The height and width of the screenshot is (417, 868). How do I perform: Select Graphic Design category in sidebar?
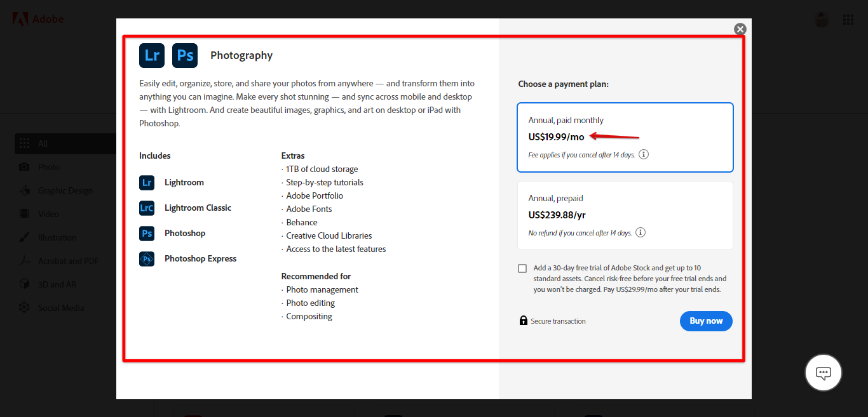pos(65,190)
